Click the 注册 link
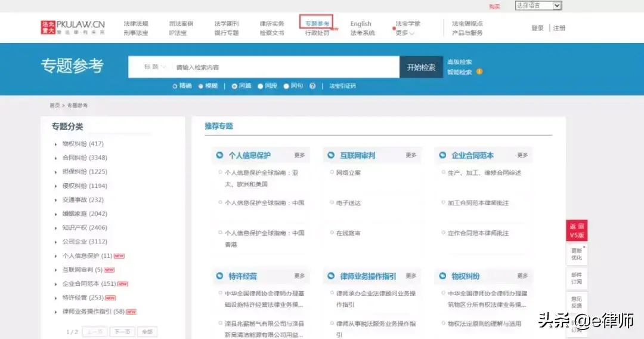This screenshot has width=644, height=339. 559,28
